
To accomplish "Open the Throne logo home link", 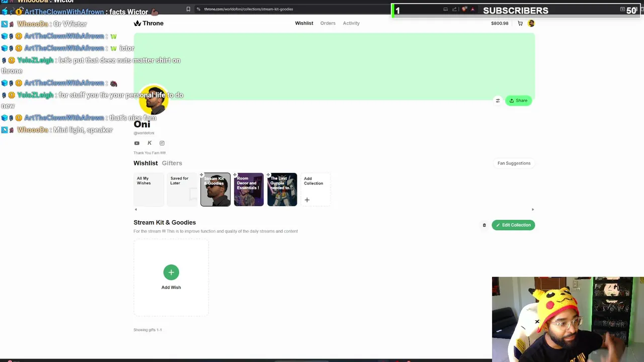I will click(x=148, y=23).
